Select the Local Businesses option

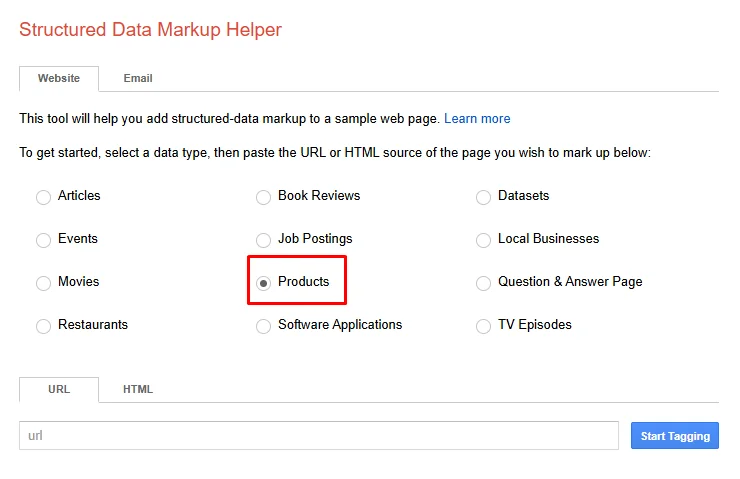pos(483,240)
